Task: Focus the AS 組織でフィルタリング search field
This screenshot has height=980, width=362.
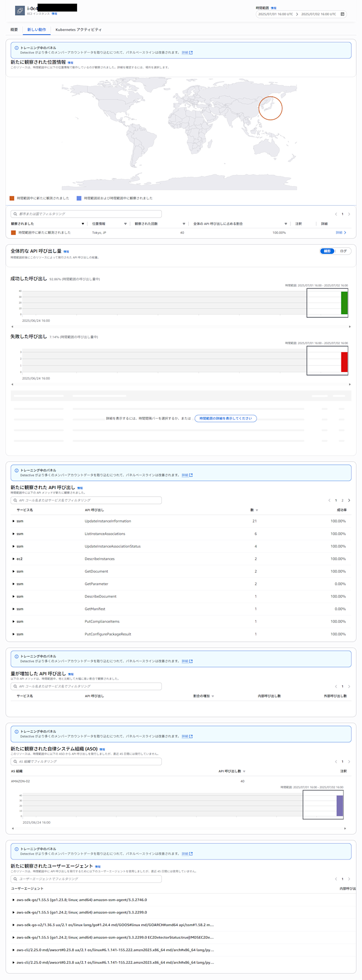Action: pyautogui.click(x=86, y=761)
